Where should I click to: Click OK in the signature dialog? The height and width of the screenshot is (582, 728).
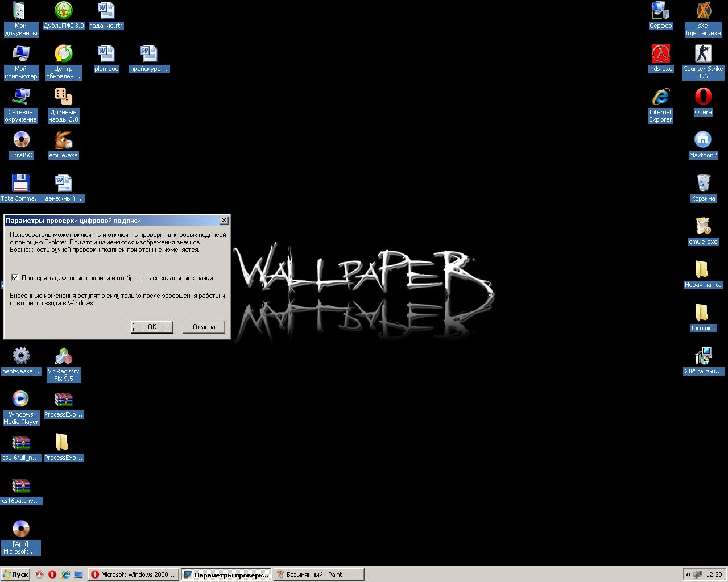coord(152,327)
